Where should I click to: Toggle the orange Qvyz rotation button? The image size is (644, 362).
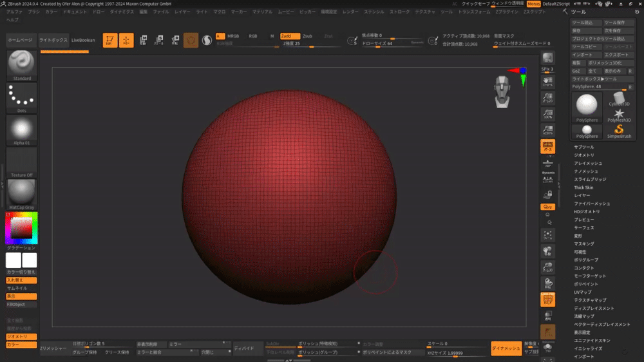(x=547, y=207)
